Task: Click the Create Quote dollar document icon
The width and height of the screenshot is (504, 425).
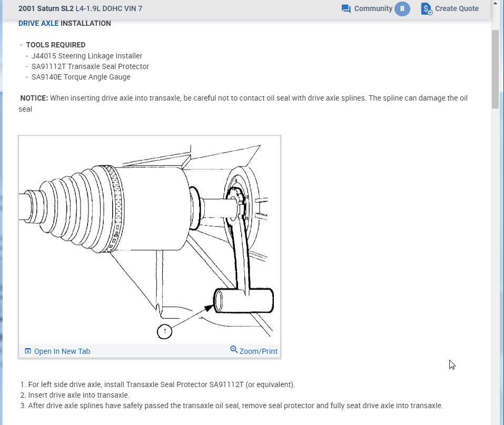Action: pos(427,9)
